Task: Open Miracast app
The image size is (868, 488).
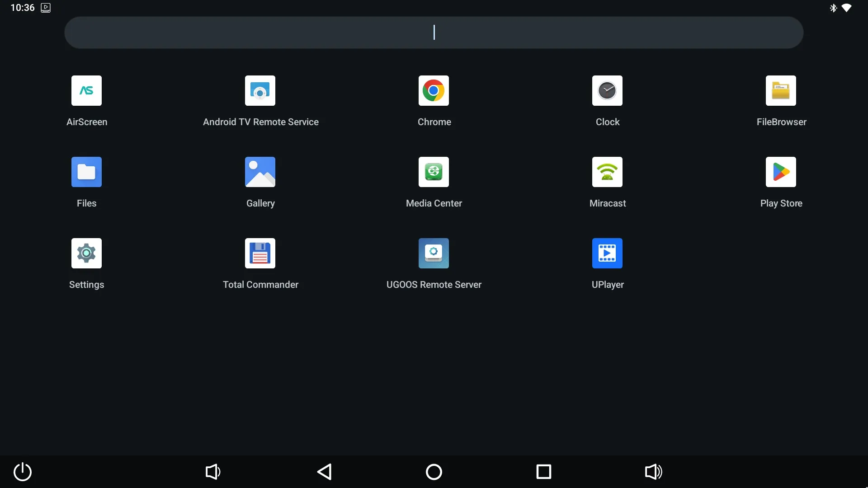Action: point(607,172)
